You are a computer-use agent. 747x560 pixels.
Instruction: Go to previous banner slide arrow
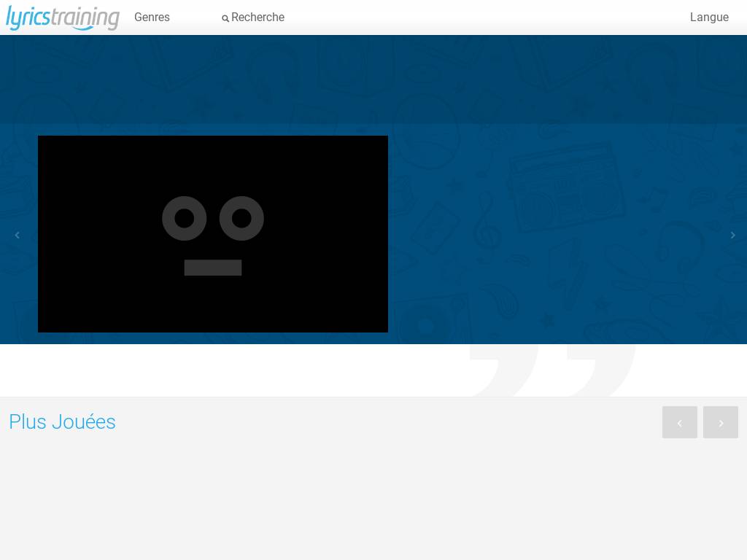(18, 235)
